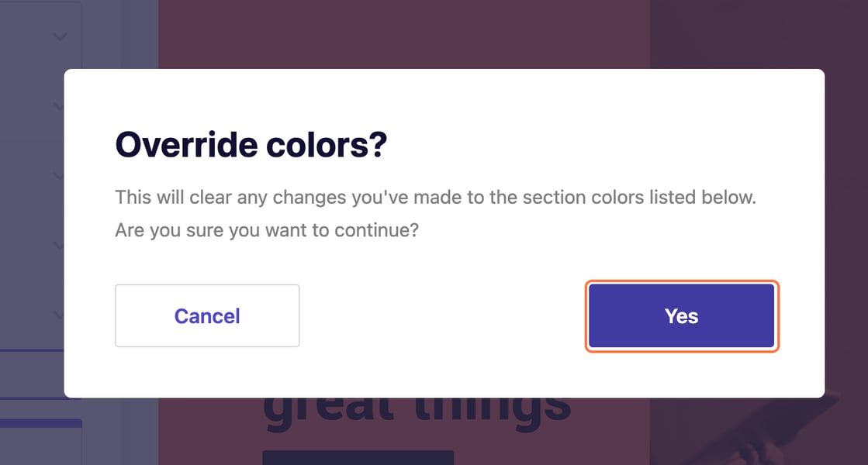The image size is (868, 465).
Task: Expand the topmost sidebar section chevron
Action: [x=58, y=36]
